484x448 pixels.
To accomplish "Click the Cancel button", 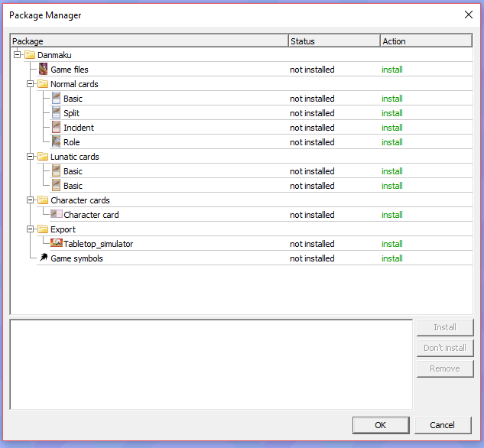I will click(x=443, y=425).
